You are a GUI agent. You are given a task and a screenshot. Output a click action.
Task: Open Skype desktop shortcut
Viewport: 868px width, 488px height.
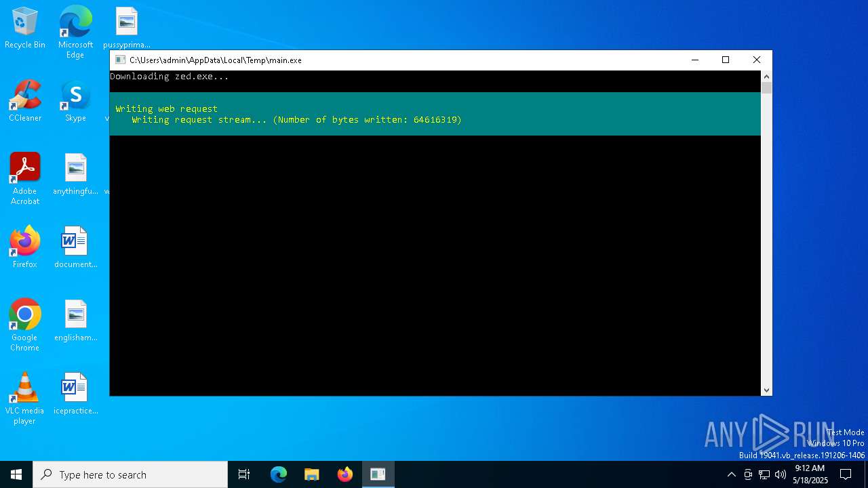tap(75, 101)
